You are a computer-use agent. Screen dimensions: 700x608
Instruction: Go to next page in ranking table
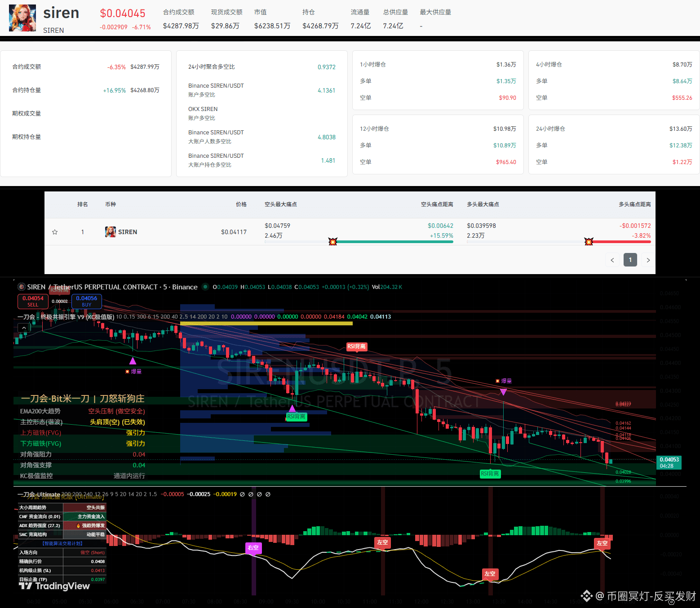648,260
